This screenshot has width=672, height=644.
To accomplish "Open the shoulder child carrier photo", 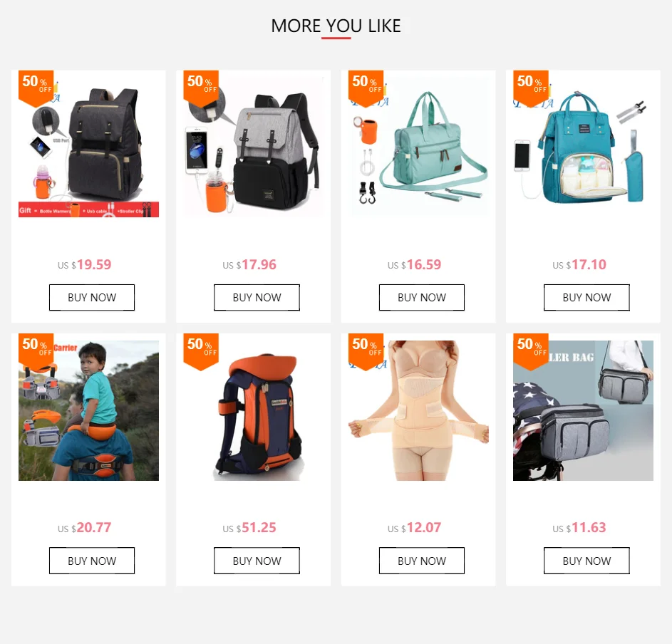I will 88,410.
